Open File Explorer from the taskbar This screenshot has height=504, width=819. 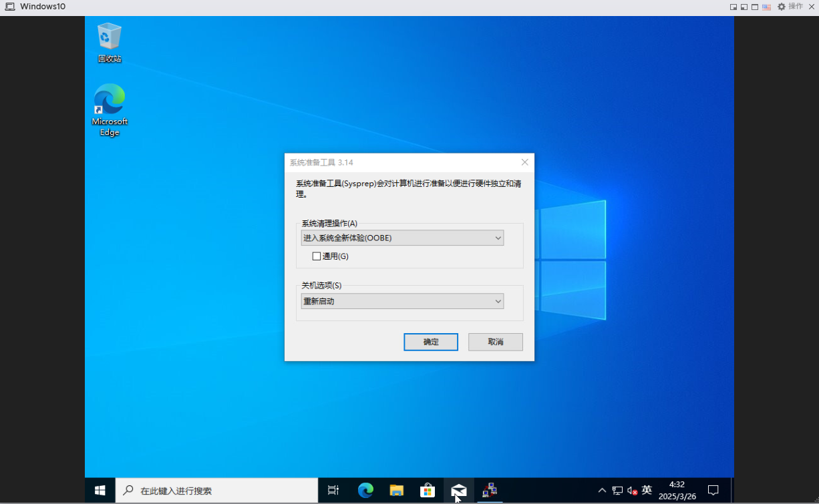tap(397, 491)
